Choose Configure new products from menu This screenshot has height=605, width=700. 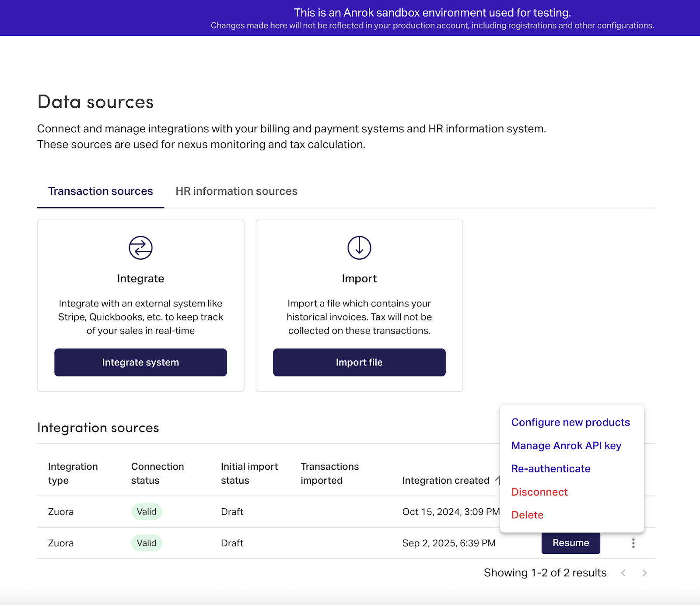pyautogui.click(x=570, y=422)
